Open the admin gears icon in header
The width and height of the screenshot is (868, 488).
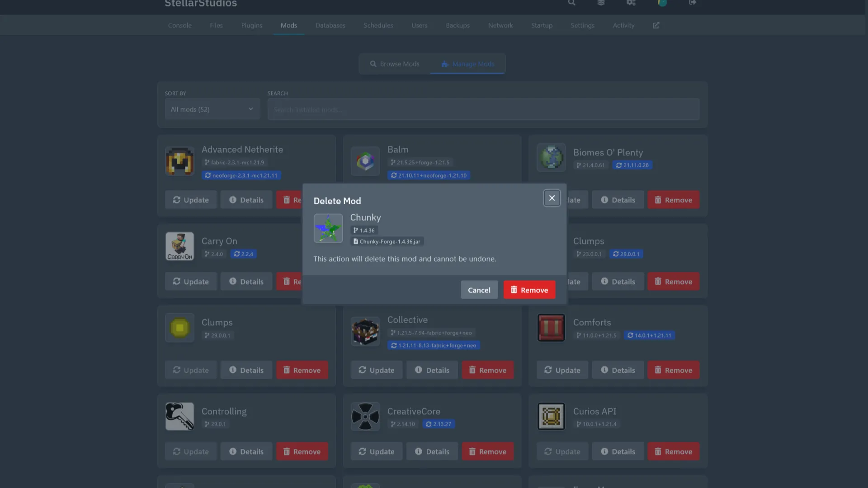pyautogui.click(x=631, y=3)
